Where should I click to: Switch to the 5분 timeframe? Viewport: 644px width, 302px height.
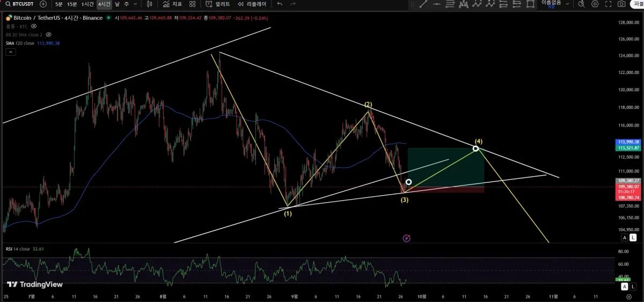point(58,4)
